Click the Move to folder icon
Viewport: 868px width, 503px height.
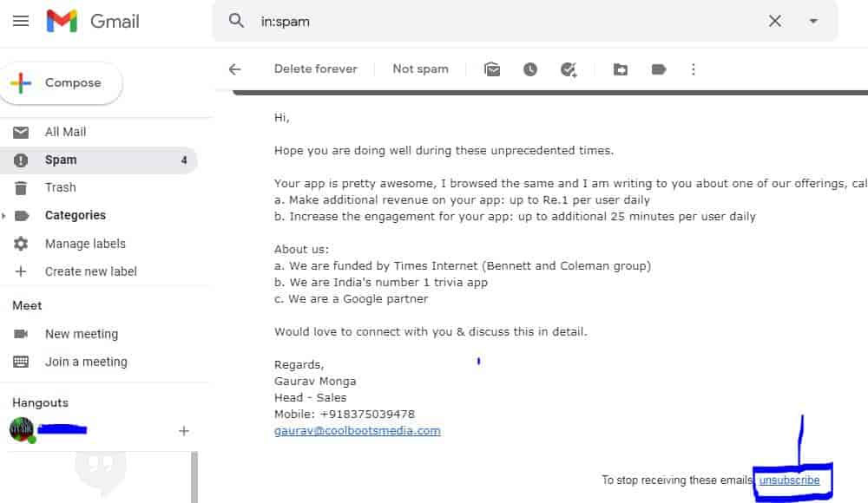click(620, 69)
